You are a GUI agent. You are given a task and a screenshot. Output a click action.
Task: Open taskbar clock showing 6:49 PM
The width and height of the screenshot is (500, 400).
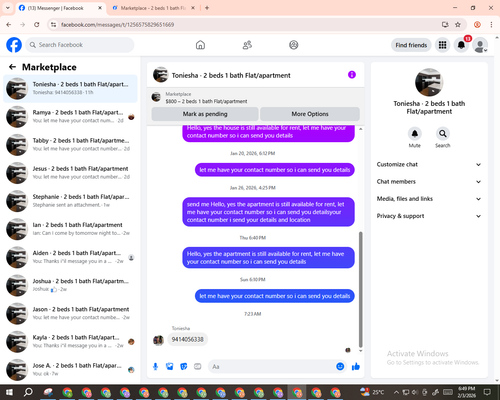click(467, 392)
